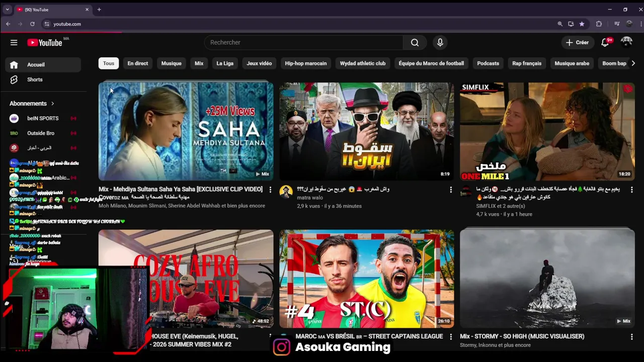The width and height of the screenshot is (644, 362).
Task: Open more options for Street Captains League video
Action: coord(451,336)
